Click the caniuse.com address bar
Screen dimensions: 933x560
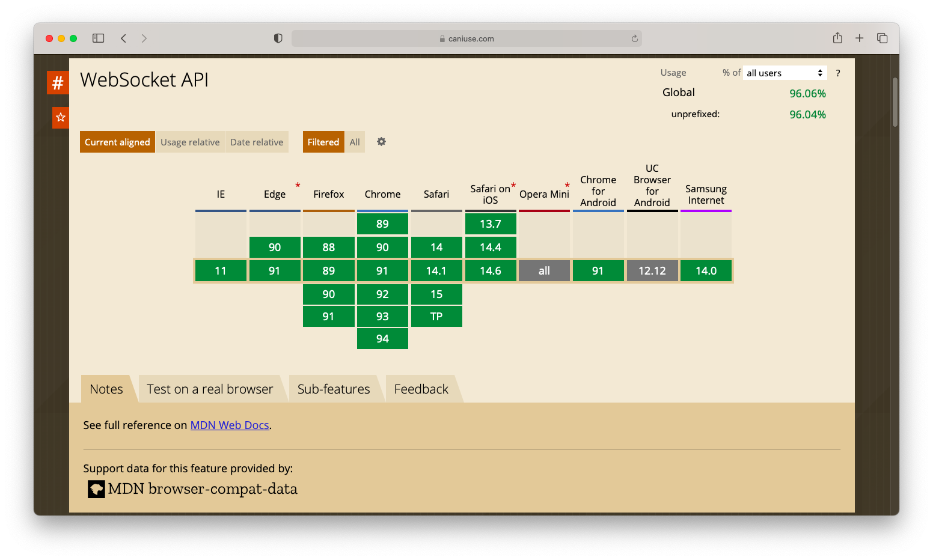(466, 38)
